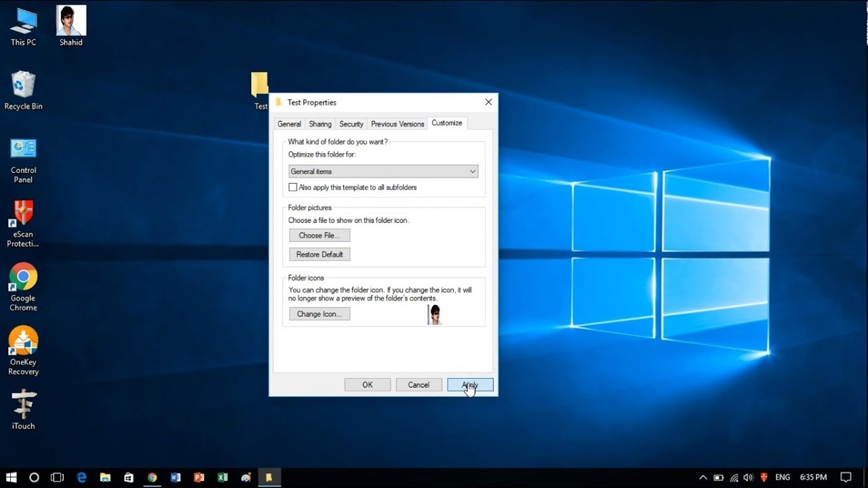Launch Microsoft Edge from the taskbar
This screenshot has height=488, width=868.
pos(81,477)
